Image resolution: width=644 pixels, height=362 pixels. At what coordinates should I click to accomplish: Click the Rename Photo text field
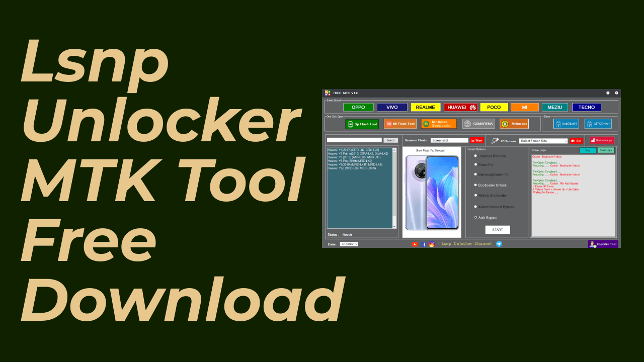click(x=449, y=141)
